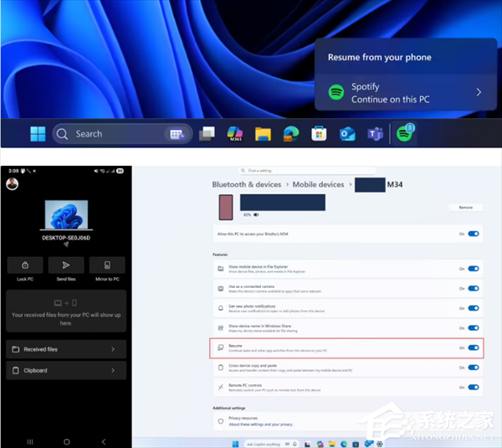Open the Start menu in the large taskbar
502x448 pixels.
click(x=38, y=134)
